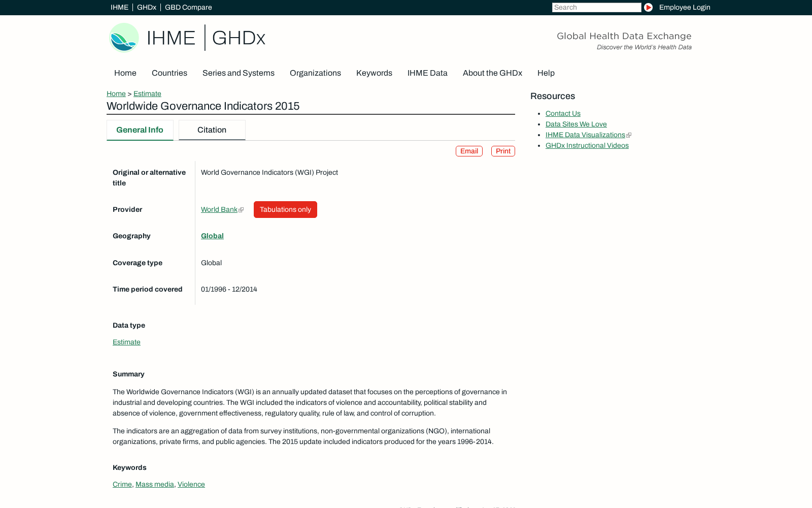
Task: Click the Original or alternative title label
Action: pos(149,178)
